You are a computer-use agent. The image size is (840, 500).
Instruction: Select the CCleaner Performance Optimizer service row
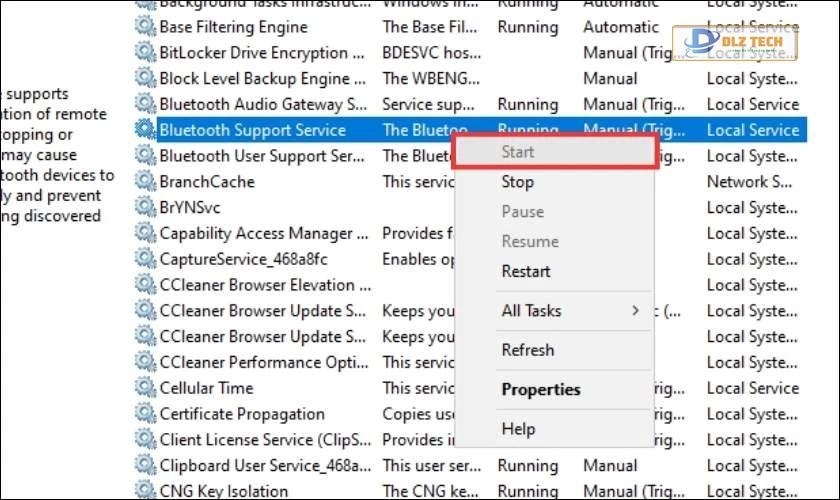pos(263,362)
